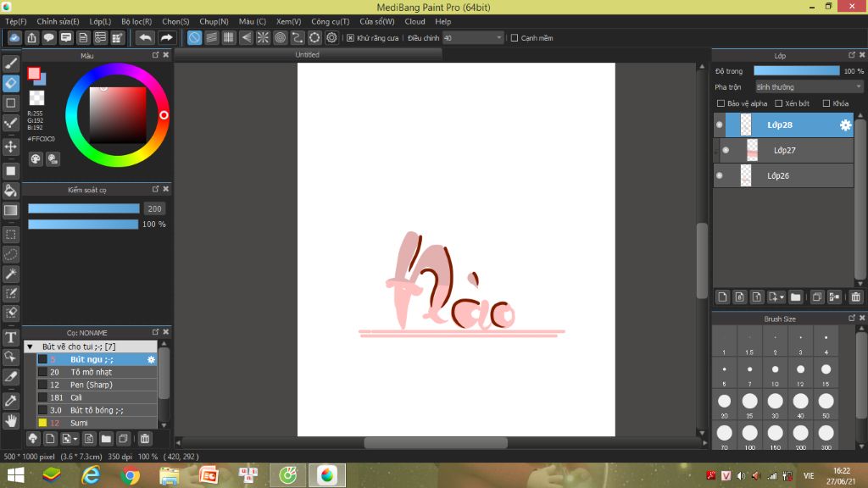Open the Windows Start menu
Screen dimensions: 868x488
click(x=15, y=475)
